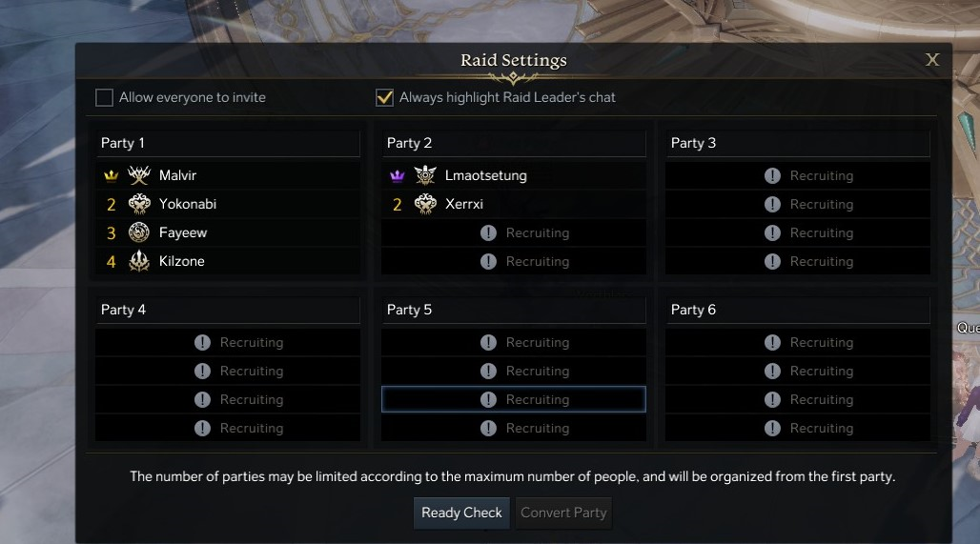Select the first Recruiting slot in Party 4
This screenshot has width=980, height=544.
click(228, 342)
